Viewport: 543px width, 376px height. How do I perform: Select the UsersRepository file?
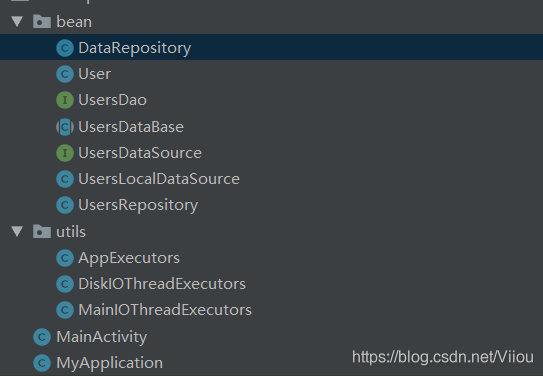pos(138,205)
